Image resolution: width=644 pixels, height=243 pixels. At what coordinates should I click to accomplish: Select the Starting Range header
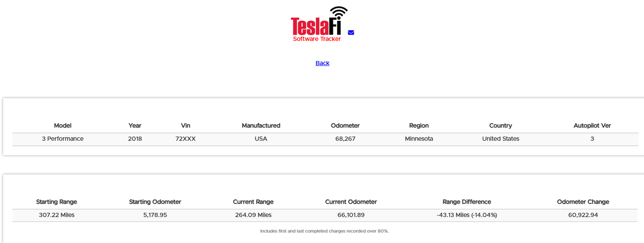[56, 202]
